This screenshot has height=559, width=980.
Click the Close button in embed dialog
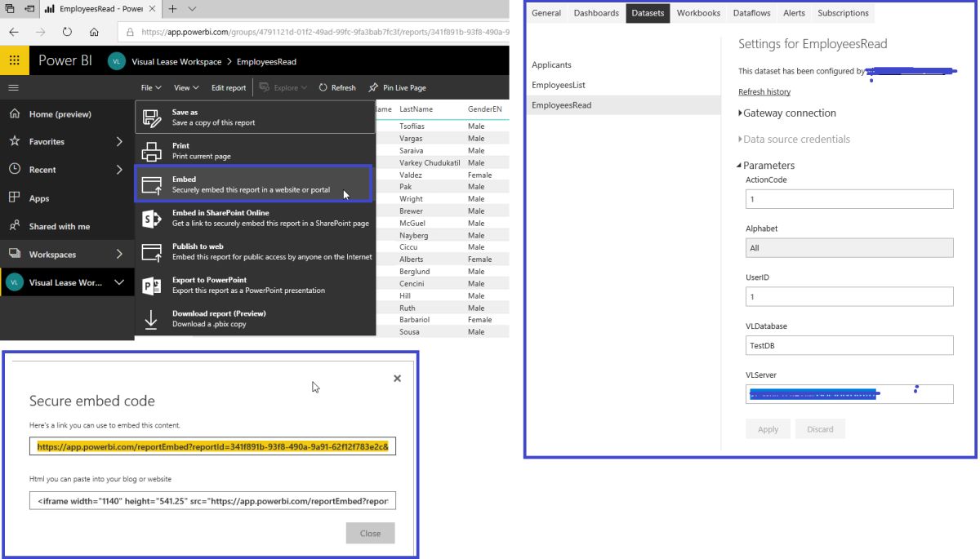pyautogui.click(x=370, y=533)
